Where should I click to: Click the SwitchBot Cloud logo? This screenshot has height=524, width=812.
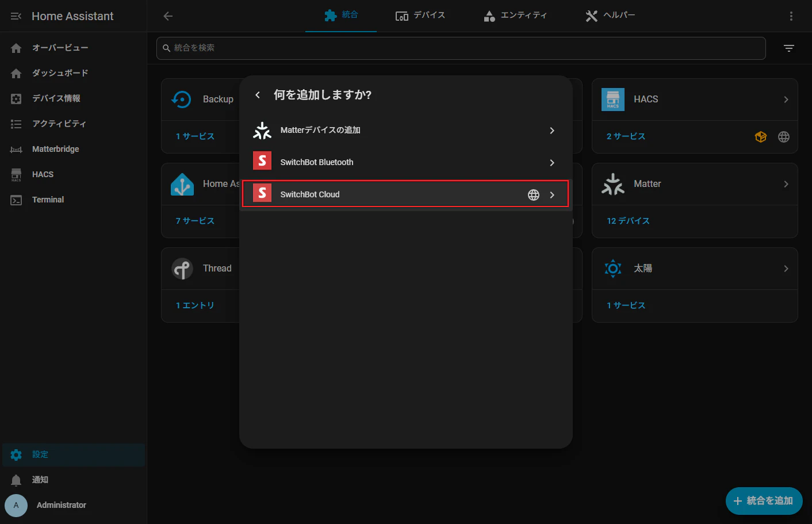tap(262, 193)
